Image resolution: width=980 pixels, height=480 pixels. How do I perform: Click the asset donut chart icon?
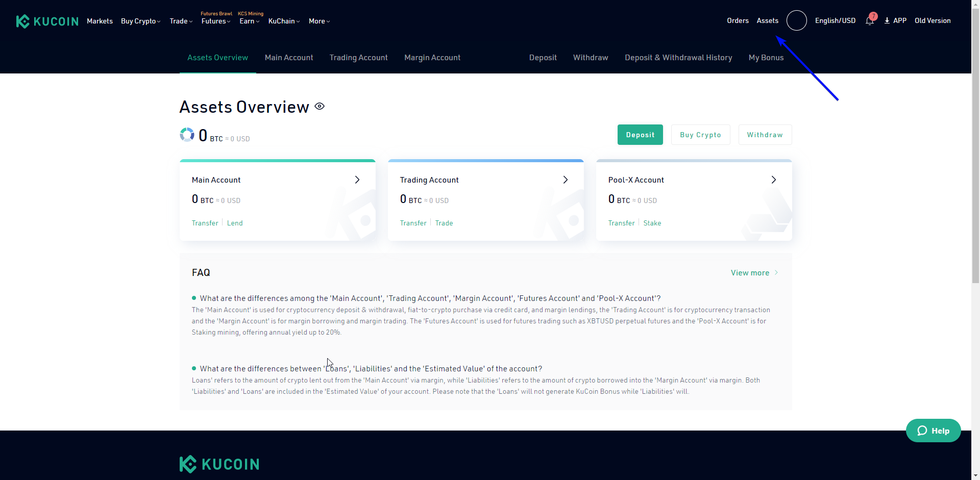(187, 135)
